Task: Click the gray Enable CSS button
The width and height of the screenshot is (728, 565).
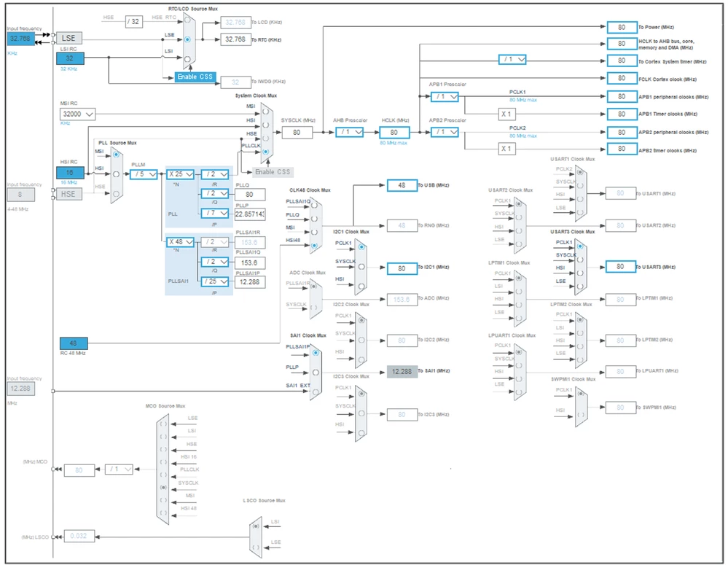Action: (273, 172)
